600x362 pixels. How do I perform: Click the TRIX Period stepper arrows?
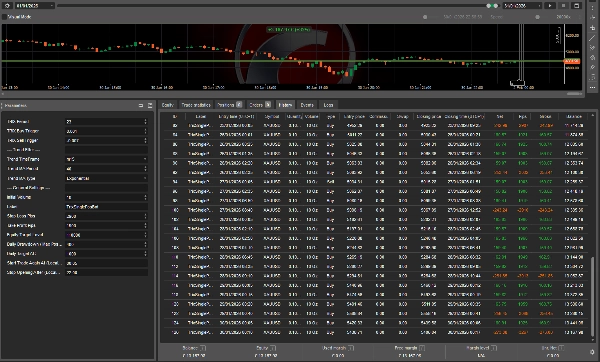point(145,121)
